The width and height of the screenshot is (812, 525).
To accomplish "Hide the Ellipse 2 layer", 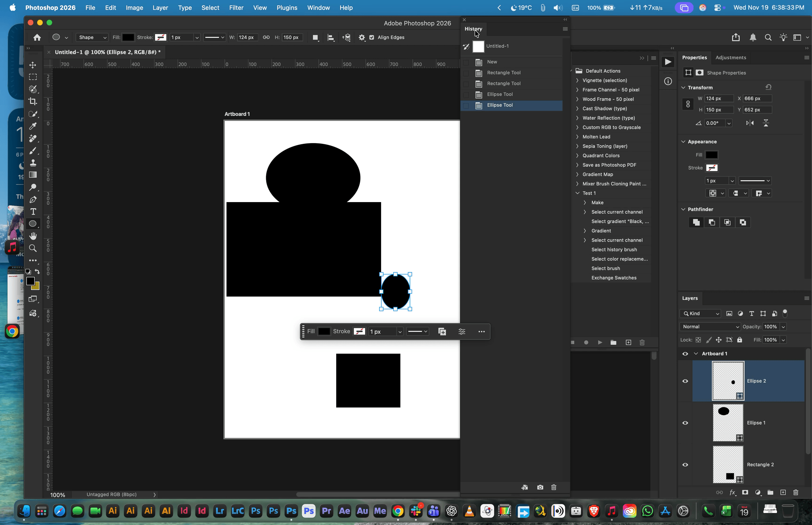I will click(685, 381).
